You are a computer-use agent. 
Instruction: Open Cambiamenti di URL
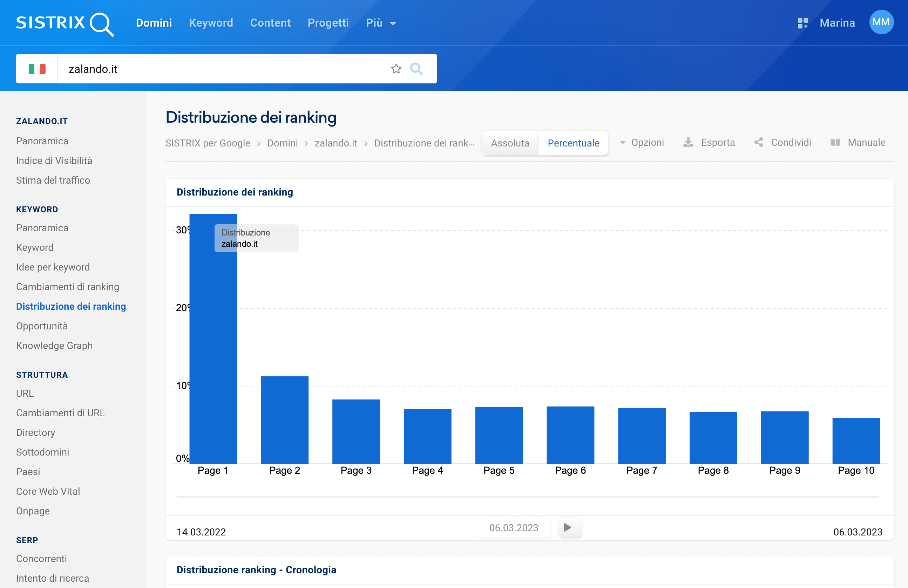coord(60,413)
